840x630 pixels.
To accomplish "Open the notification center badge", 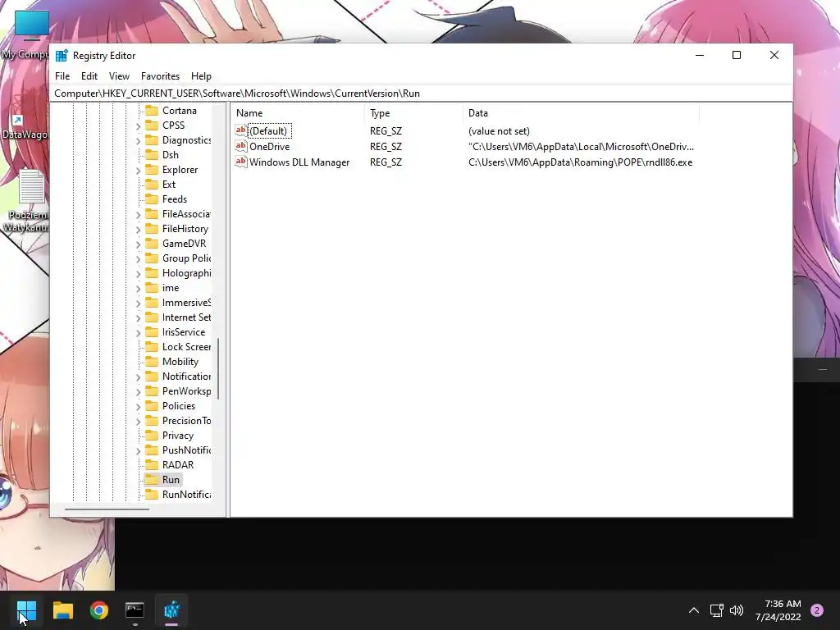I will click(x=817, y=610).
